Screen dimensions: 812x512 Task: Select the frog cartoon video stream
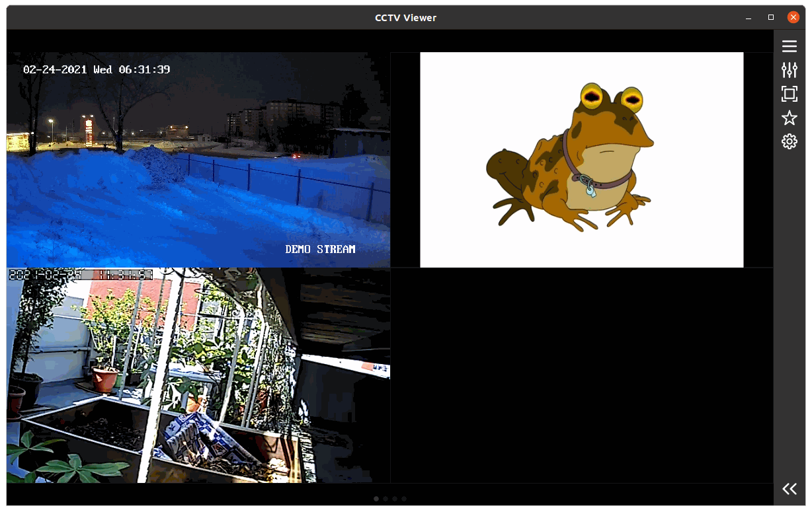click(x=582, y=160)
